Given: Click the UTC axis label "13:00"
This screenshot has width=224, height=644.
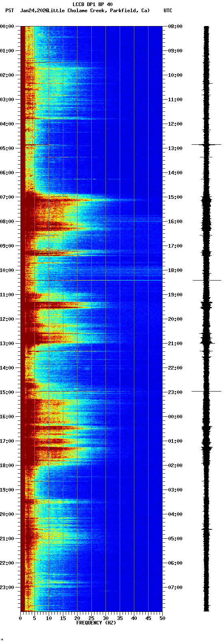Looking at the screenshot, I should [x=175, y=148].
